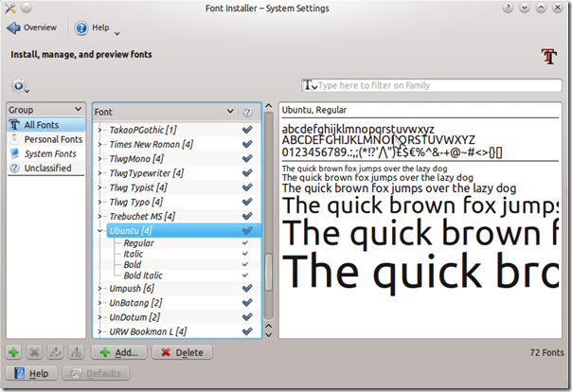Screen dimensions: 572x392
Task: Open the Help menu in toolbar
Action: click(95, 28)
